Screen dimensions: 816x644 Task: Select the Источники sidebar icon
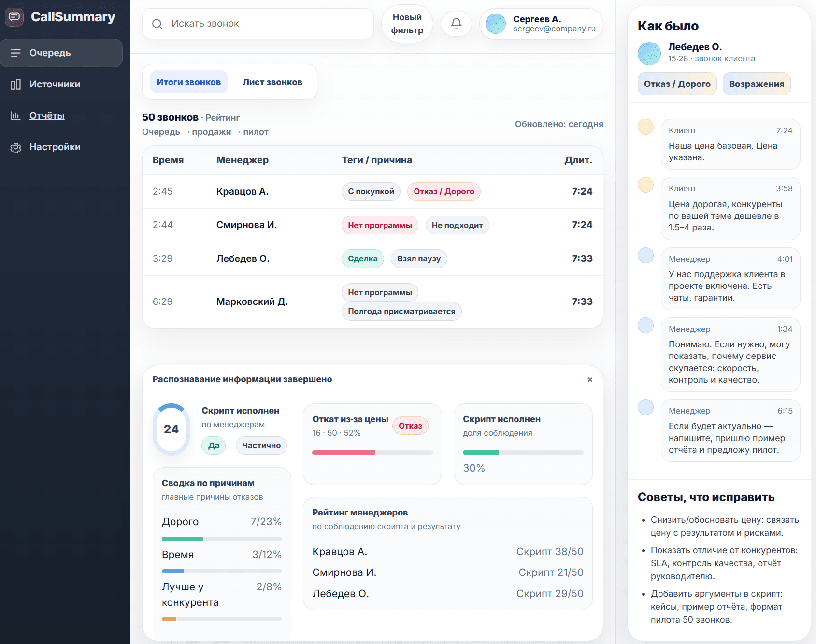point(16,84)
